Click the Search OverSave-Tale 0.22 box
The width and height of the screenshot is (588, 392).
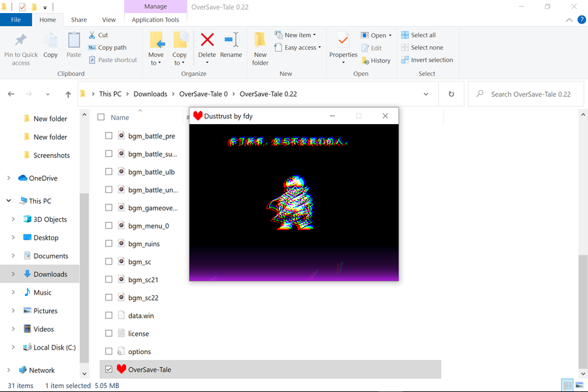526,94
